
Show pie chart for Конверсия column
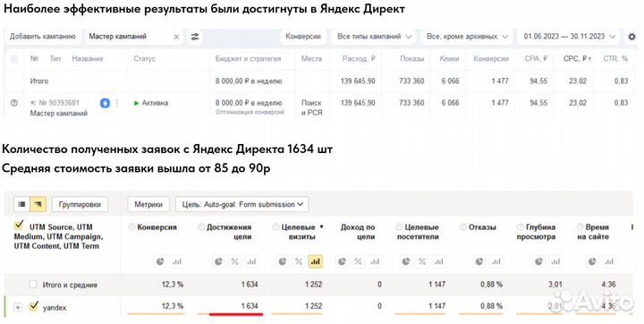(160, 261)
